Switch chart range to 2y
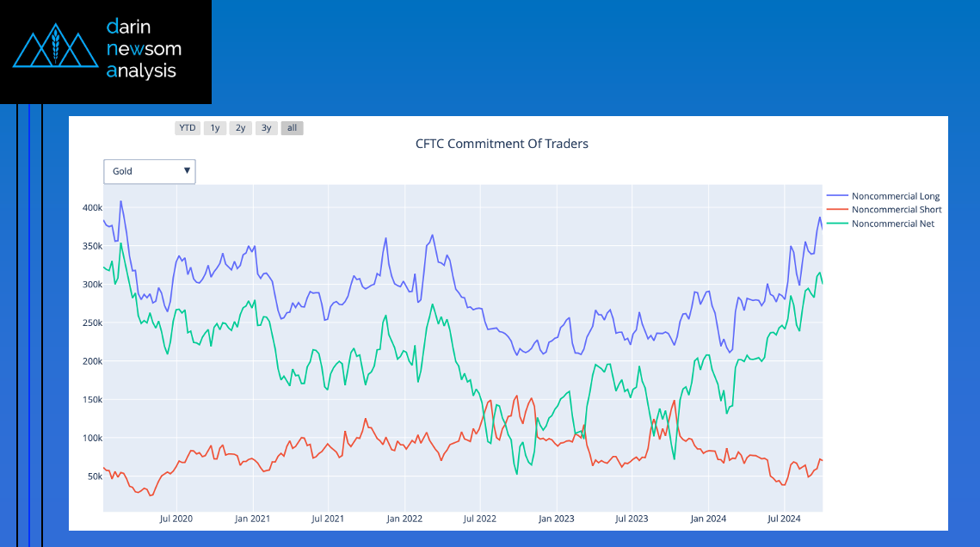 pos(241,128)
